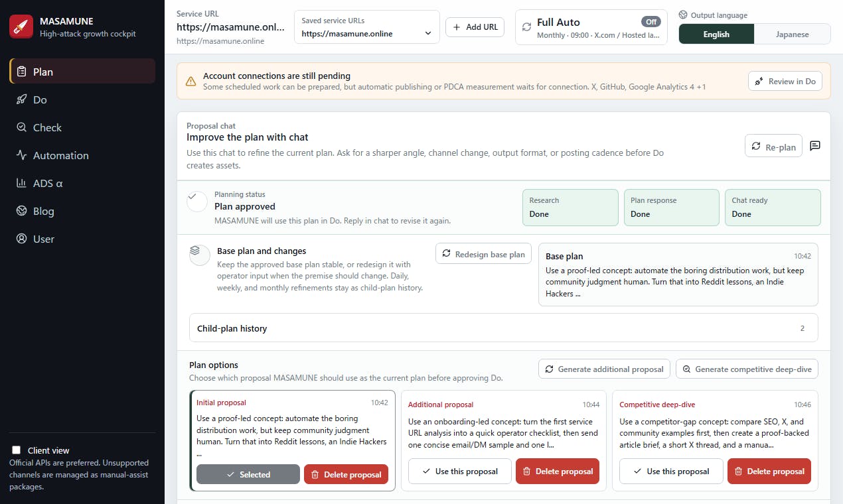Go to the Do section
The image size is (843, 504).
[82, 99]
